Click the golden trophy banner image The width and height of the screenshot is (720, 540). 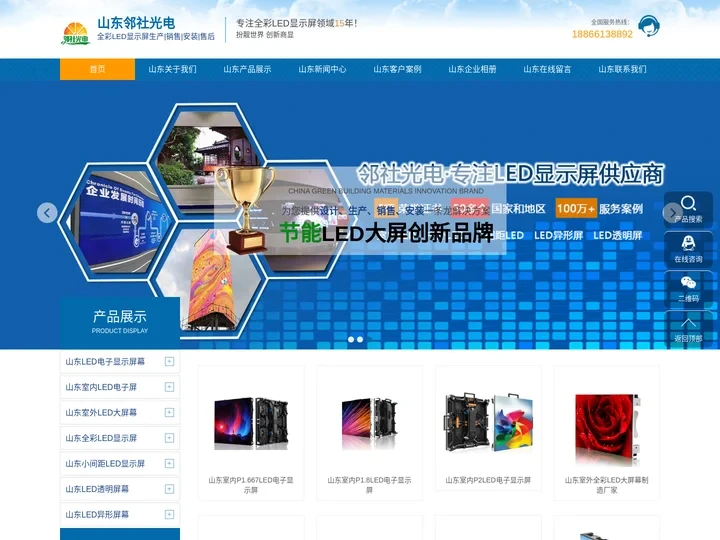tap(245, 210)
